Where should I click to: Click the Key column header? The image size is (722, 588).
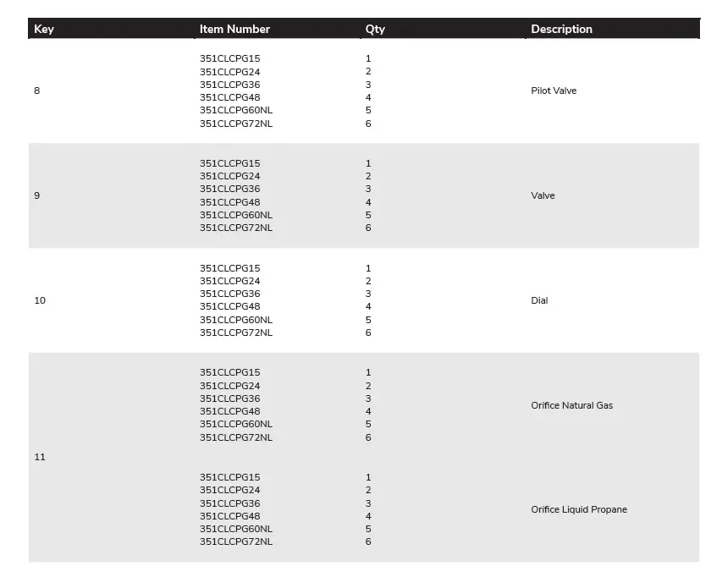(x=44, y=29)
